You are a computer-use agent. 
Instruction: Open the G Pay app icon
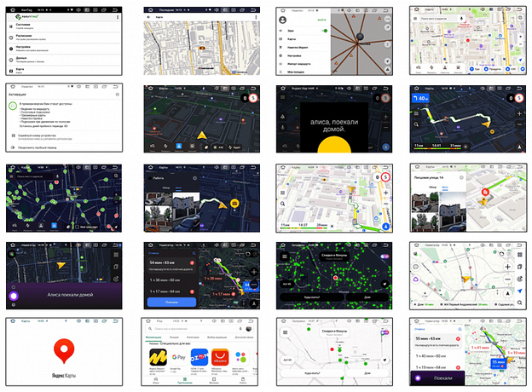coord(180,357)
